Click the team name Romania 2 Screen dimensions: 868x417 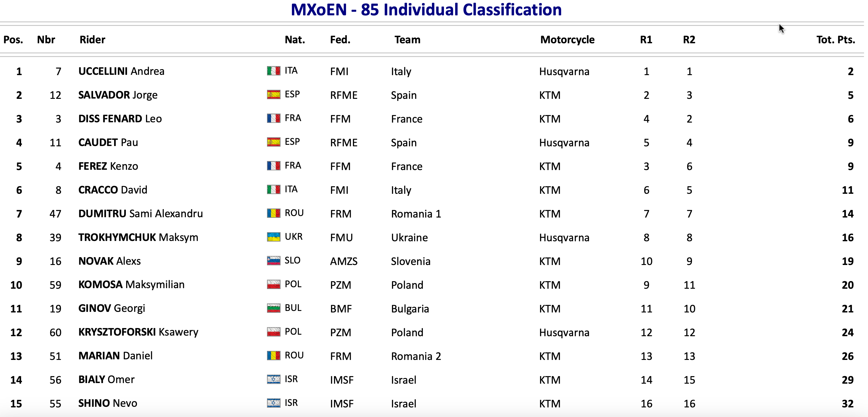click(x=416, y=356)
